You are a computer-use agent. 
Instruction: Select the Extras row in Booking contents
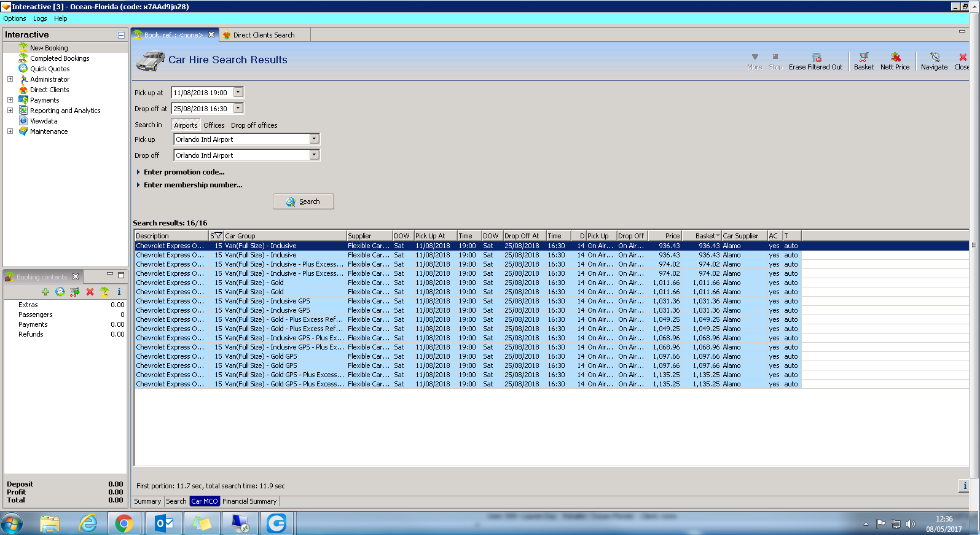(66, 305)
